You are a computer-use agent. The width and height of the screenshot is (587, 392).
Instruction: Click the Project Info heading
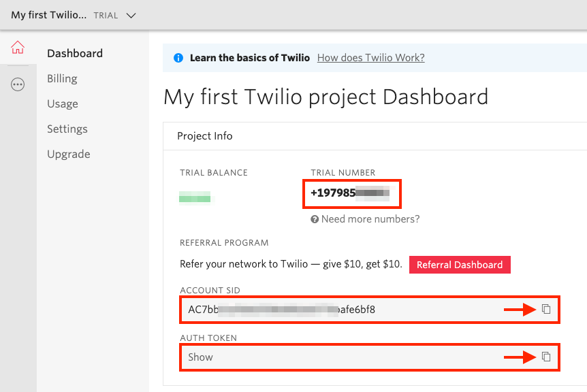[205, 136]
